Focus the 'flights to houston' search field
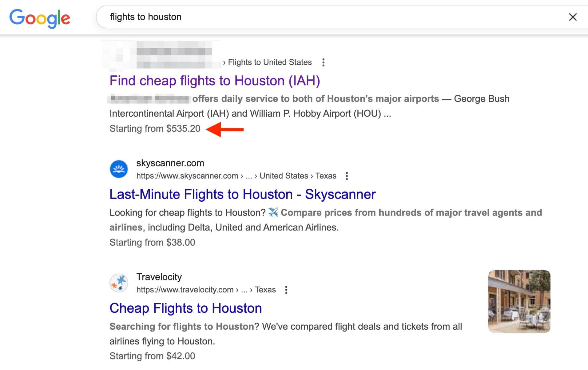 [x=308, y=17]
